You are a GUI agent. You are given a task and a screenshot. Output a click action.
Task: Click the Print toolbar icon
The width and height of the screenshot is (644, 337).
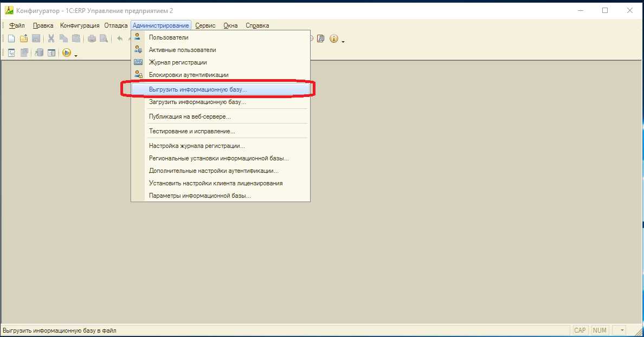click(92, 38)
